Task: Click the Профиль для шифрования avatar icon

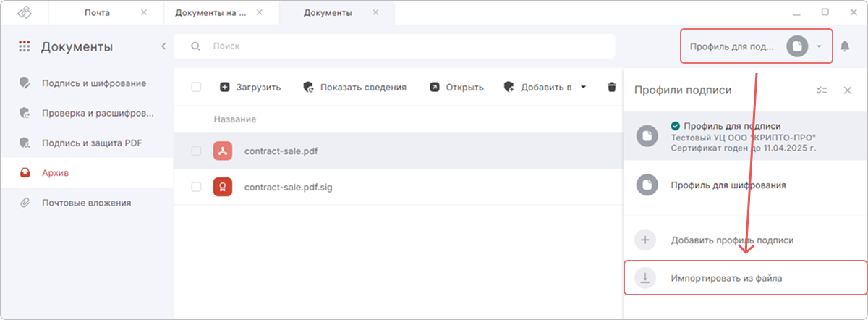Action: 647,185
